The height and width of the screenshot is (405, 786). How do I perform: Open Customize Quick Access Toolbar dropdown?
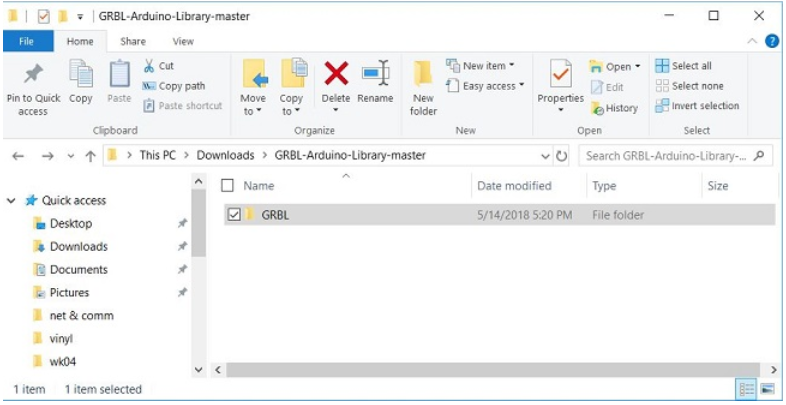(x=80, y=17)
